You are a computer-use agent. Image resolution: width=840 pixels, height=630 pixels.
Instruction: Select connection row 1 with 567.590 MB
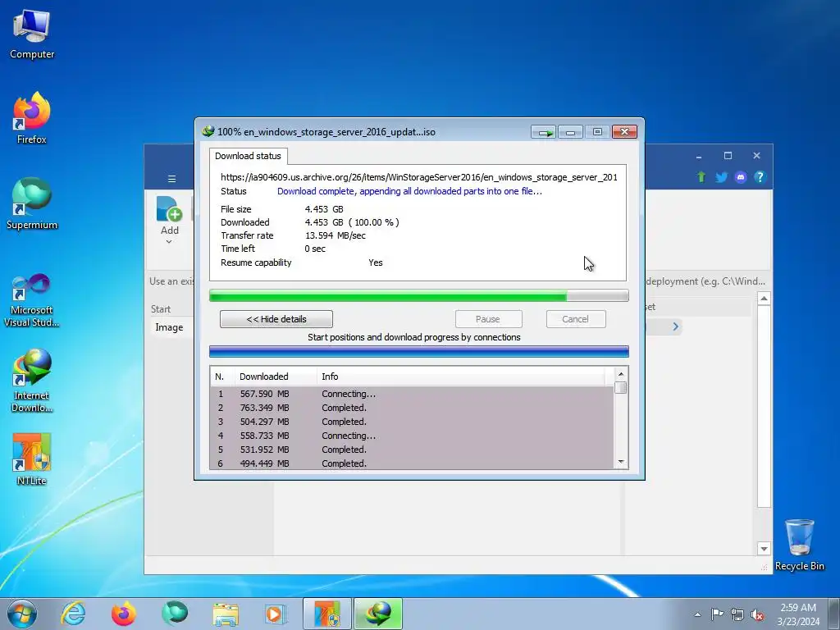tap(412, 394)
